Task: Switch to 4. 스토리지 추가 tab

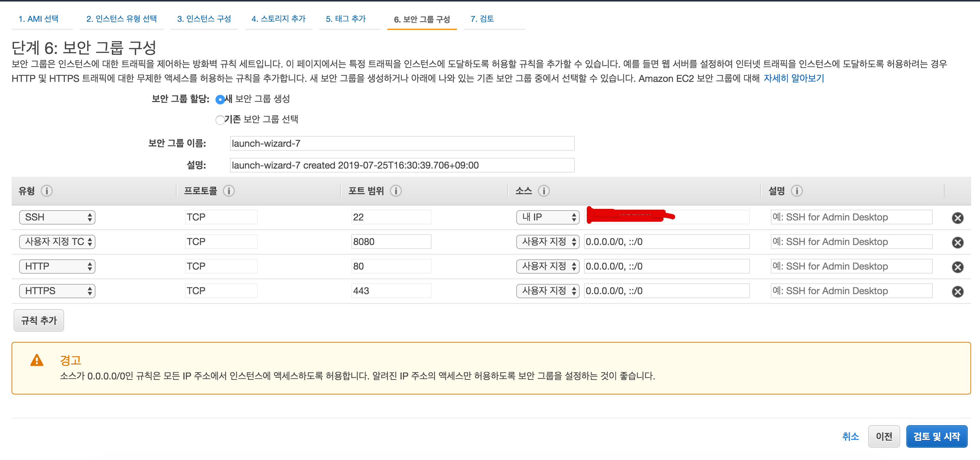Action: coord(278,19)
